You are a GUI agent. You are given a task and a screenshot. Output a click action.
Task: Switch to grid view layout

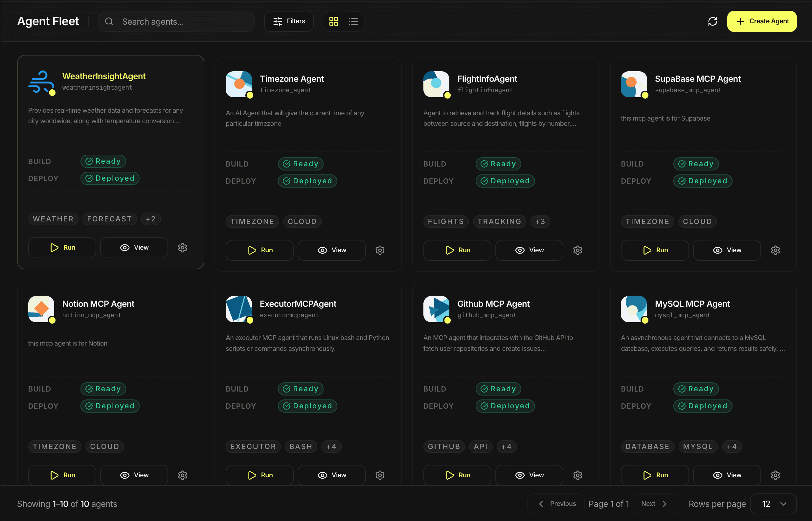pos(333,21)
